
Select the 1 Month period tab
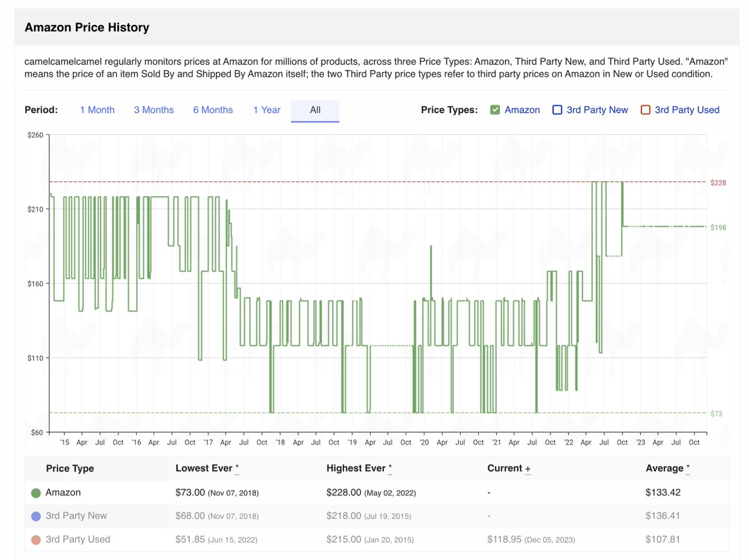pyautogui.click(x=97, y=110)
